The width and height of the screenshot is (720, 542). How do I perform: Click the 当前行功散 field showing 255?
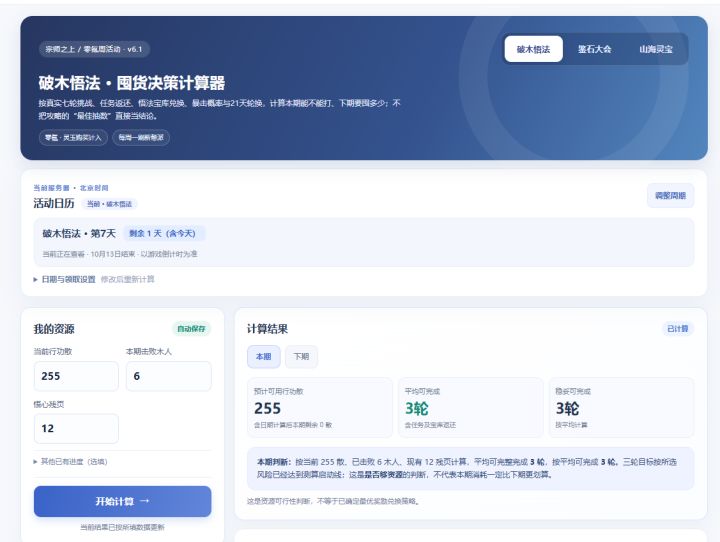pyautogui.click(x=76, y=376)
